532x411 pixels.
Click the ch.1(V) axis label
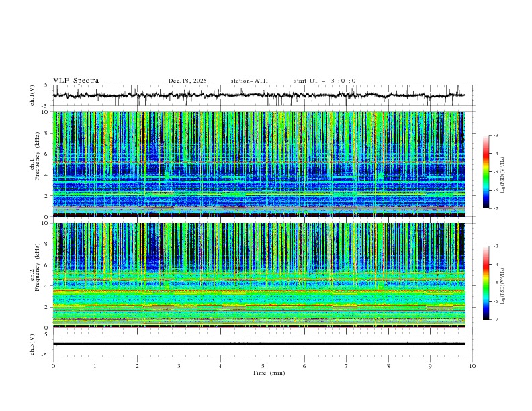click(x=32, y=95)
